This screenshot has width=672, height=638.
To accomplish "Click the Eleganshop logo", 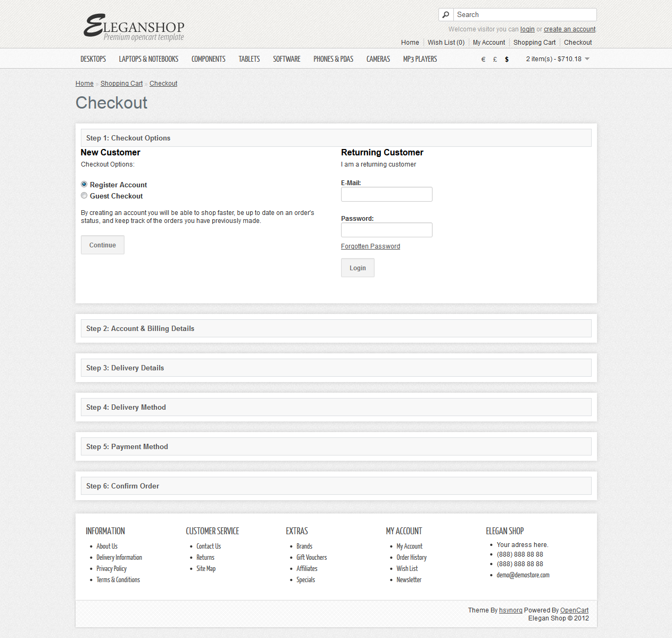I will coord(134,28).
